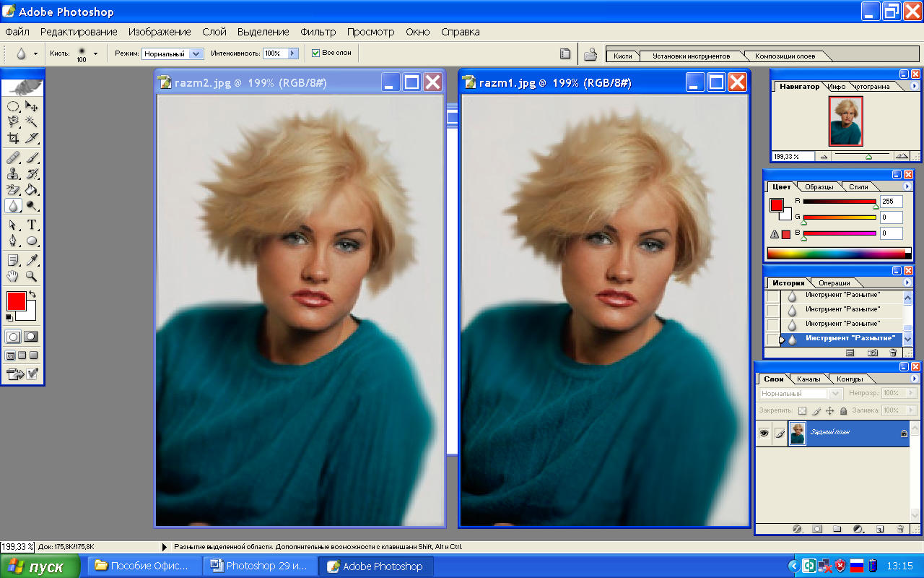
Task: Select the Eraser tool
Action: point(13,189)
